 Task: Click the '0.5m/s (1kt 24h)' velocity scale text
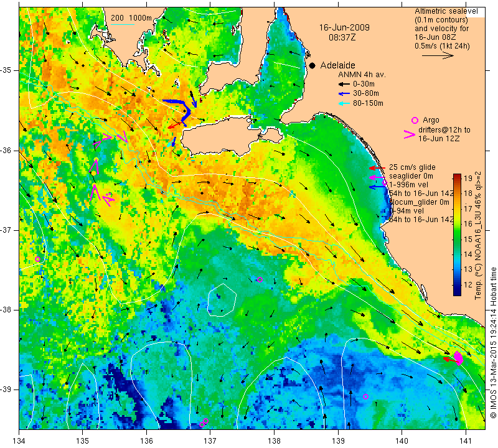pos(442,46)
